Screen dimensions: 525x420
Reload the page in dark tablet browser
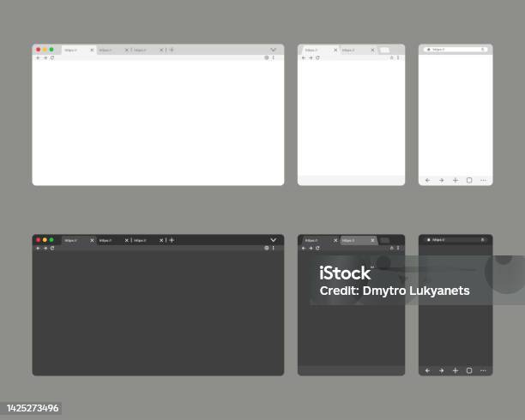[x=317, y=249]
